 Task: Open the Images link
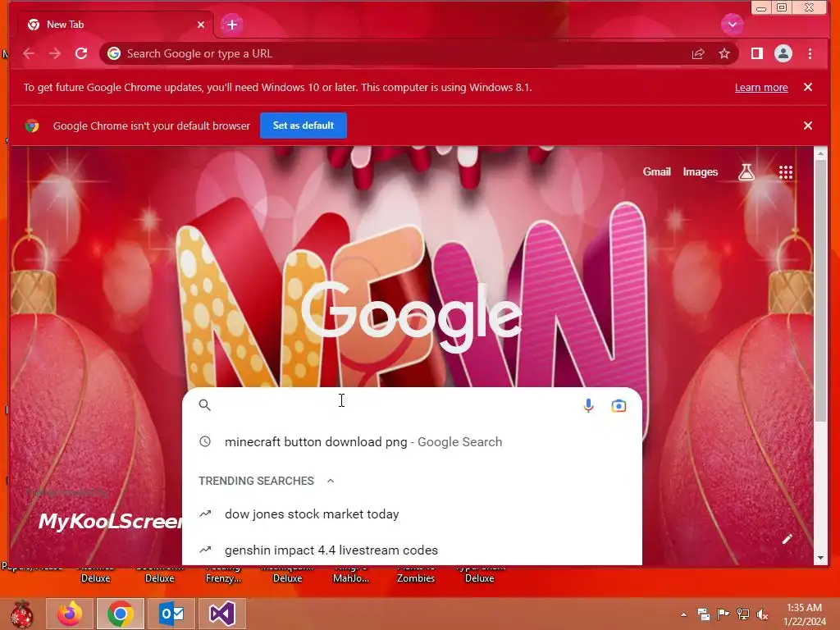click(701, 171)
